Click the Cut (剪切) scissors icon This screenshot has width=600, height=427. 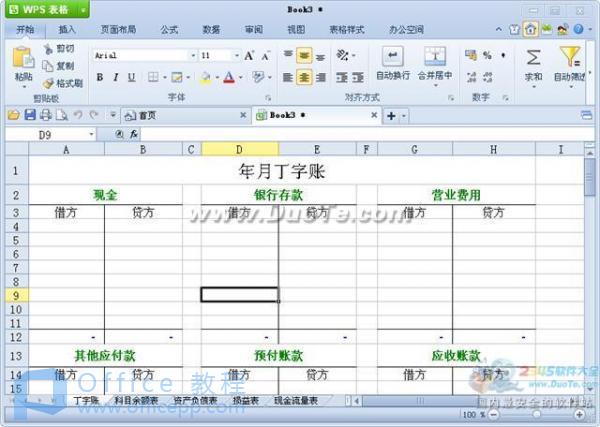[48, 48]
